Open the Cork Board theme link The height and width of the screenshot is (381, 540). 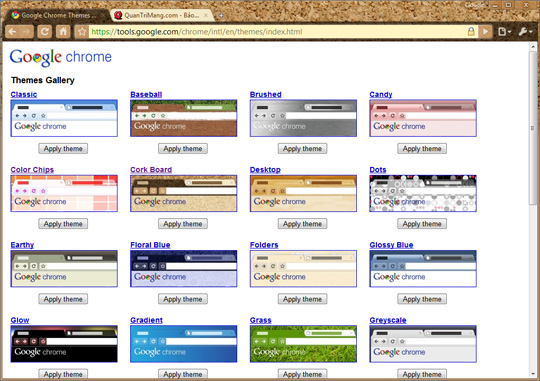tap(151, 170)
